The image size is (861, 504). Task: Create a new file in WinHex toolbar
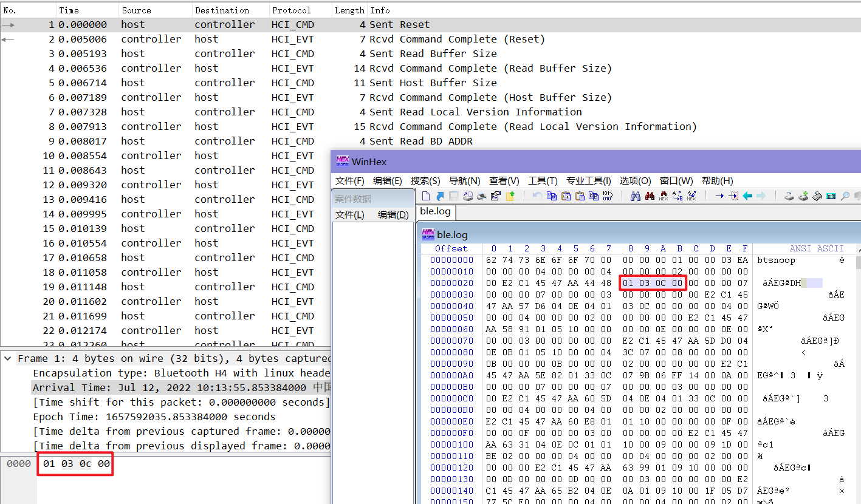pyautogui.click(x=425, y=196)
